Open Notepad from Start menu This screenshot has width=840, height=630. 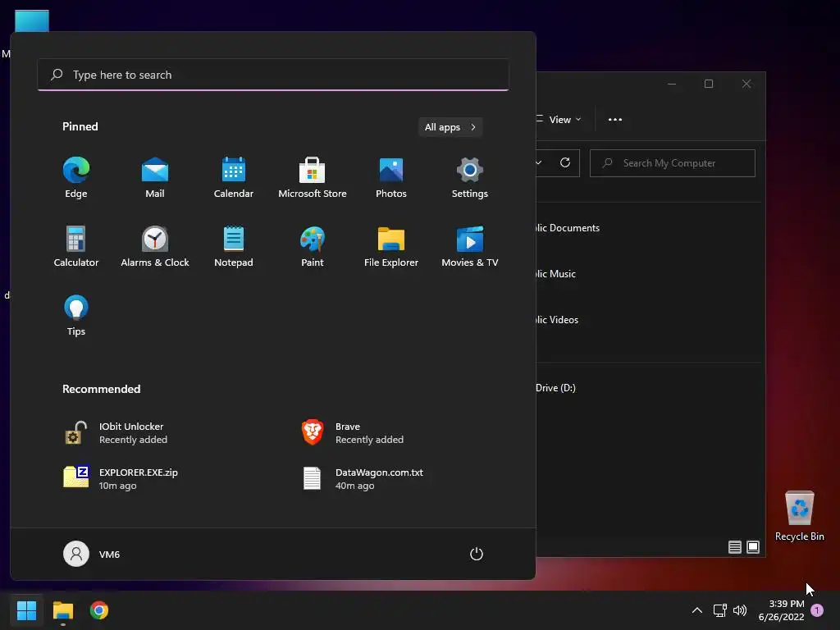(234, 246)
